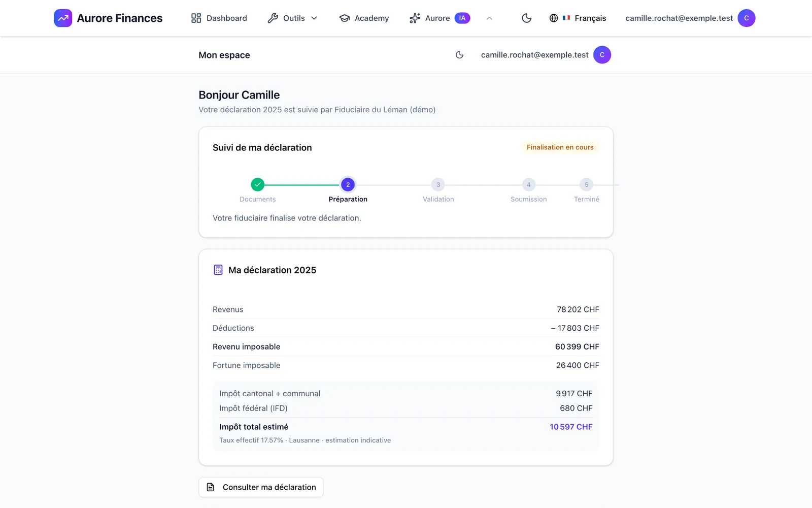Open the Academy menu item
Image resolution: width=812 pixels, height=508 pixels.
(364, 18)
